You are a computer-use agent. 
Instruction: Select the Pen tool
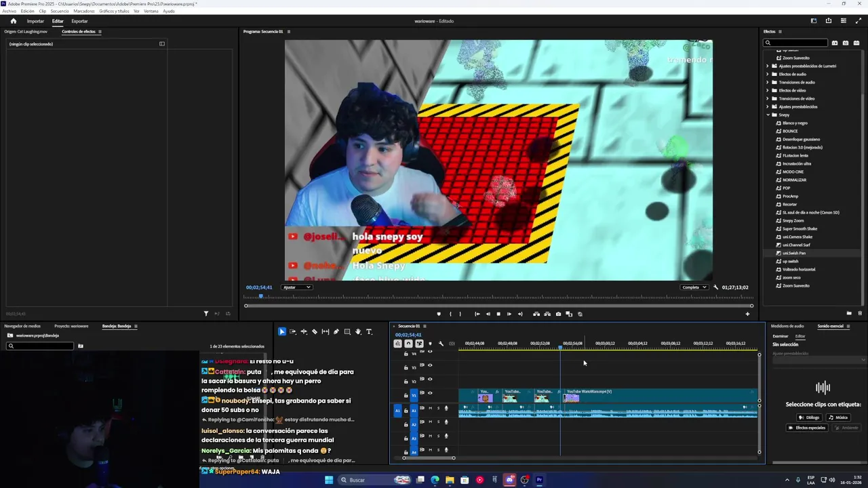(336, 331)
